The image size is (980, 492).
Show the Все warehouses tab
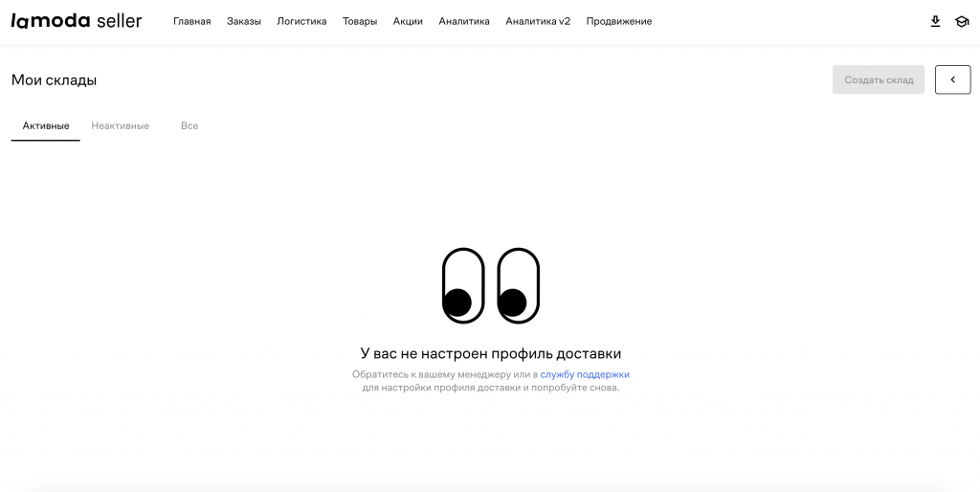[x=189, y=125]
